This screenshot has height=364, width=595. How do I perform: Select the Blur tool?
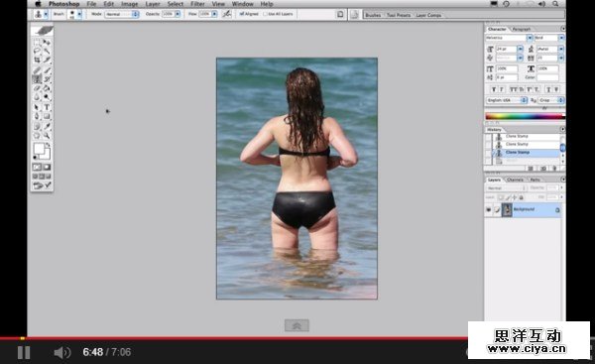click(37, 97)
